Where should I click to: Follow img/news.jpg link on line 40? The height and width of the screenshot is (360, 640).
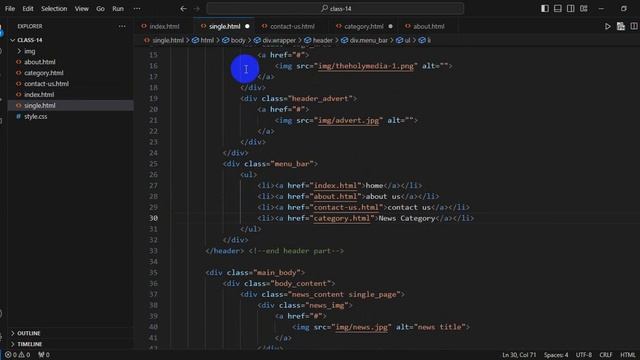[361, 327]
